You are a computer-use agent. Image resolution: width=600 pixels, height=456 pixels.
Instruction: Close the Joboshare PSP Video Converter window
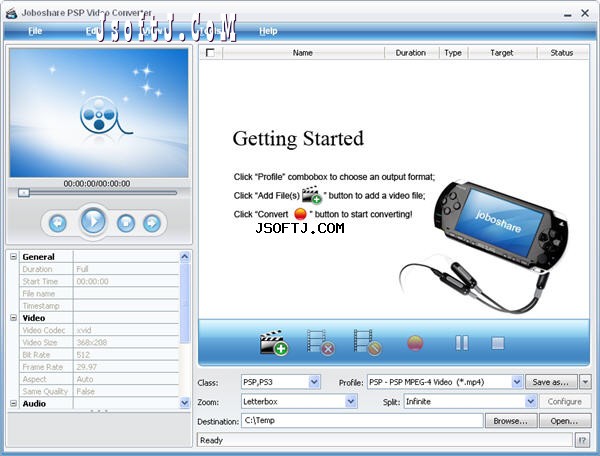click(585, 13)
